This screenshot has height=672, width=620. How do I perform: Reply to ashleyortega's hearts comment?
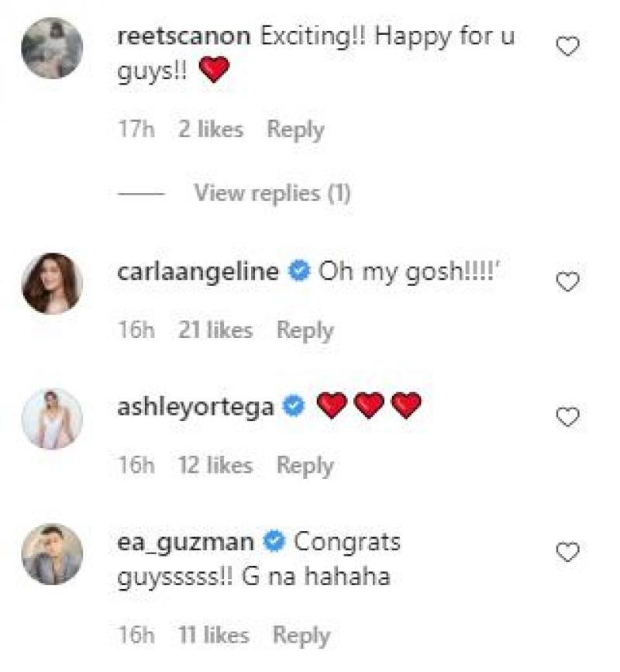[x=305, y=465]
